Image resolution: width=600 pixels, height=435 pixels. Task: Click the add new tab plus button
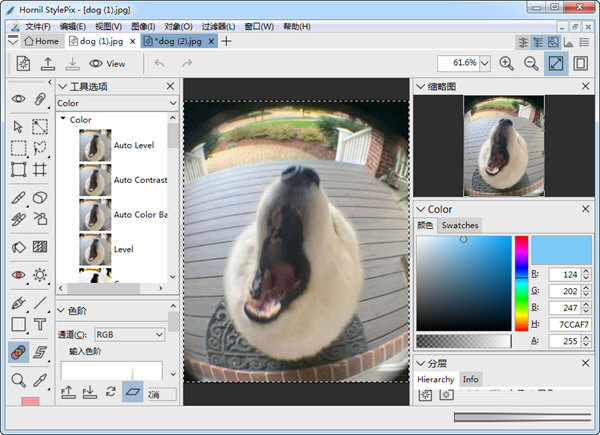pyautogui.click(x=227, y=41)
